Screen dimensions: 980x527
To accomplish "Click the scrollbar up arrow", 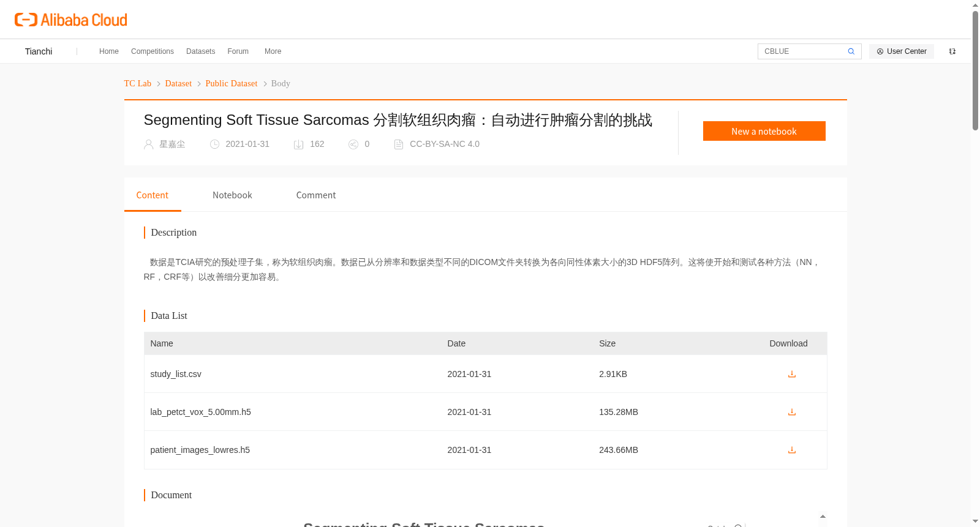I will 975,5.
